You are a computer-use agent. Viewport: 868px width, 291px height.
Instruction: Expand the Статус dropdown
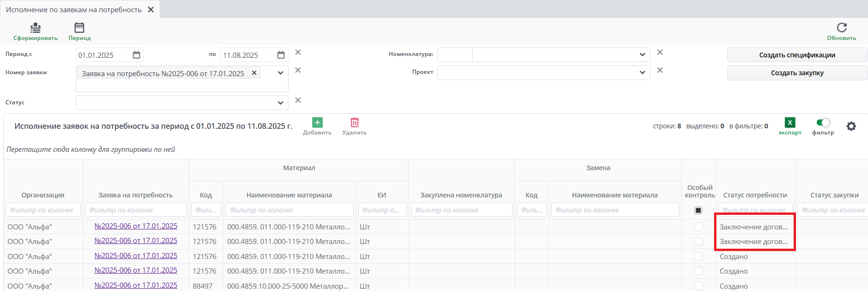click(x=281, y=103)
